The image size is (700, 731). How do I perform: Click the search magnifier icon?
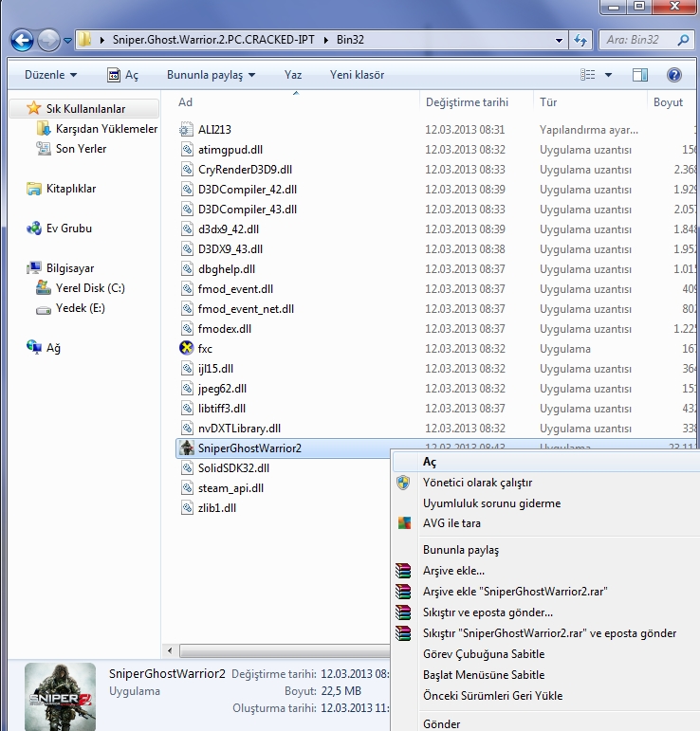683,40
